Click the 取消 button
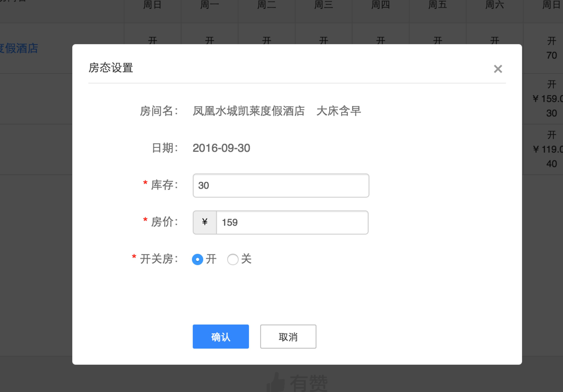Image resolution: width=563 pixels, height=392 pixels. (288, 337)
